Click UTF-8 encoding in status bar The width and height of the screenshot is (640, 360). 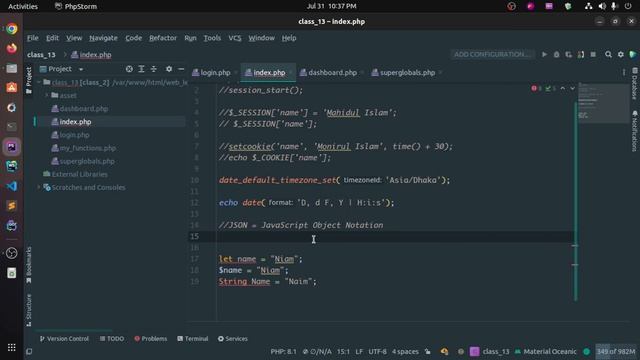377,351
